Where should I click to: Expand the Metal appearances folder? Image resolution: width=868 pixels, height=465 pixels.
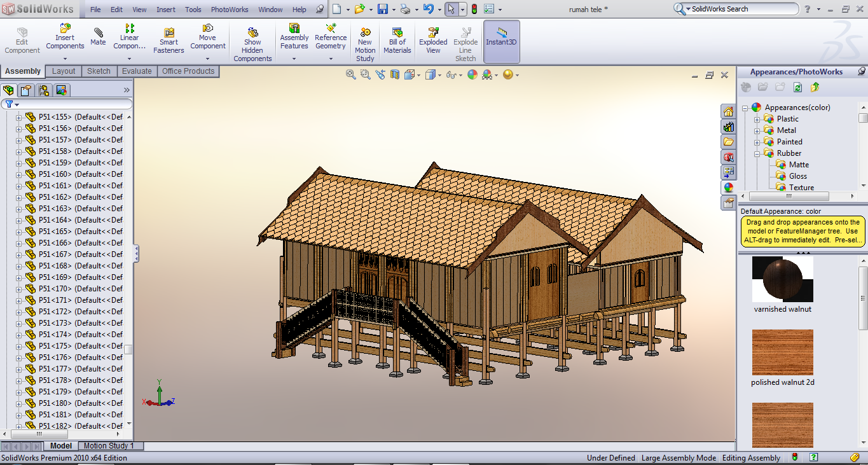[757, 130]
